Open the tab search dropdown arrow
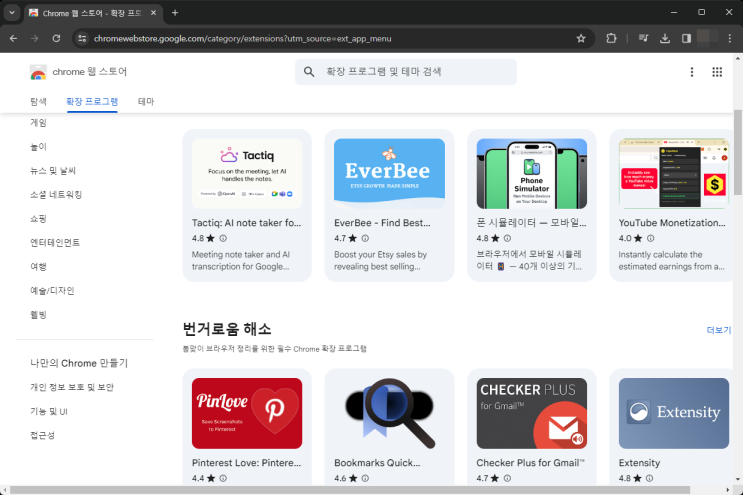 pos(11,13)
